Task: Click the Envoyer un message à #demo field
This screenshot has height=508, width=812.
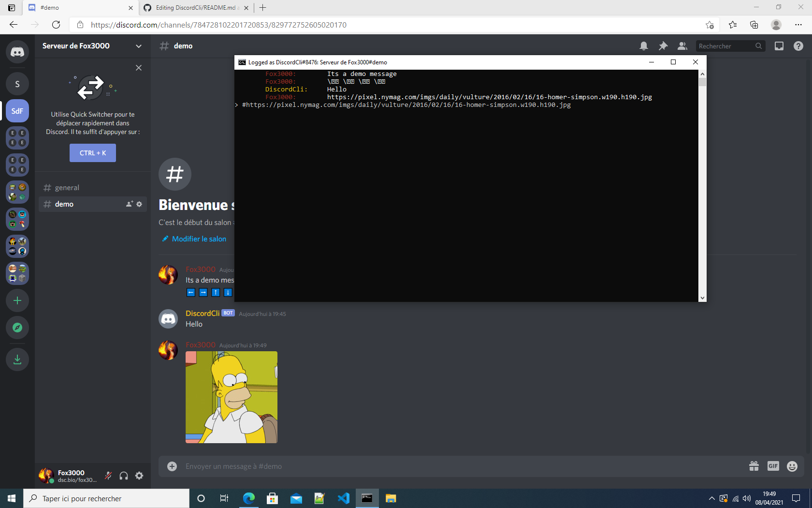Action: pos(338,466)
